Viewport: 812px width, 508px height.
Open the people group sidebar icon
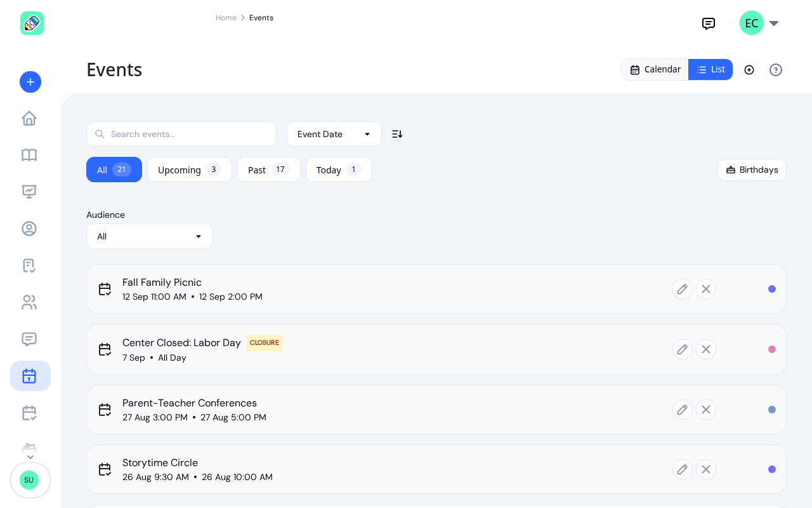click(29, 302)
